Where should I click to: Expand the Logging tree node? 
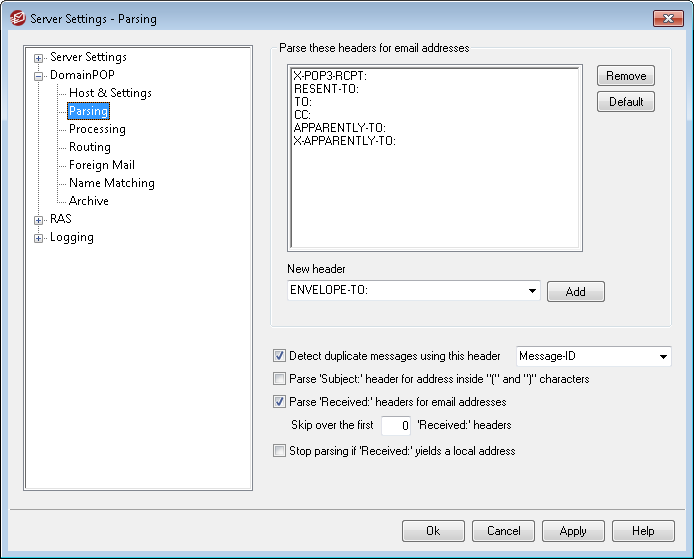(39, 238)
